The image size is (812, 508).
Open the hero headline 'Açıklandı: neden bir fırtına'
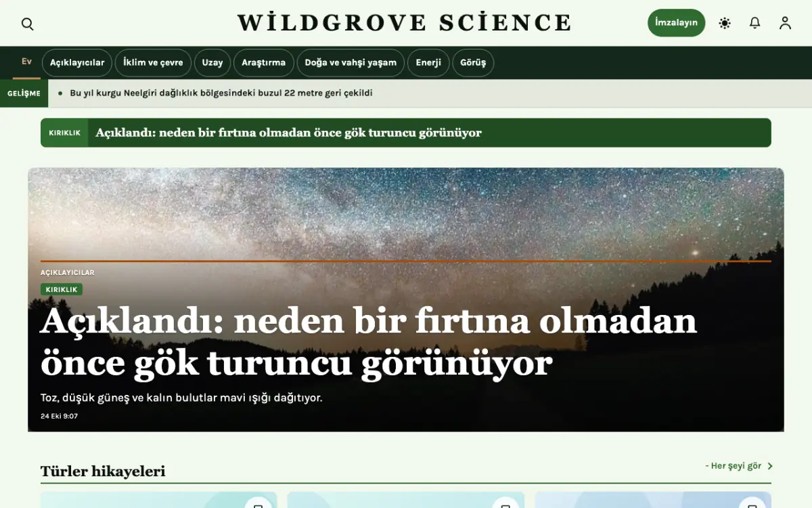click(x=369, y=342)
